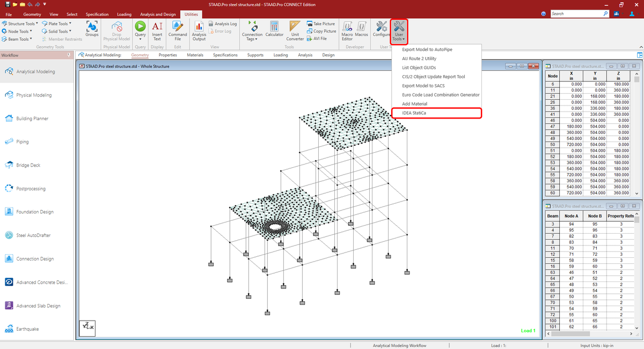The width and height of the screenshot is (644, 349).
Task: Open the Error Log
Action: pos(220,31)
